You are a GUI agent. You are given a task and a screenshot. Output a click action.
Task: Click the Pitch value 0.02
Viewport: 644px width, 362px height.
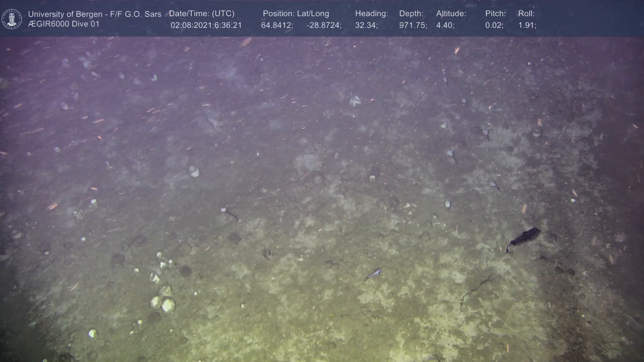pos(494,25)
